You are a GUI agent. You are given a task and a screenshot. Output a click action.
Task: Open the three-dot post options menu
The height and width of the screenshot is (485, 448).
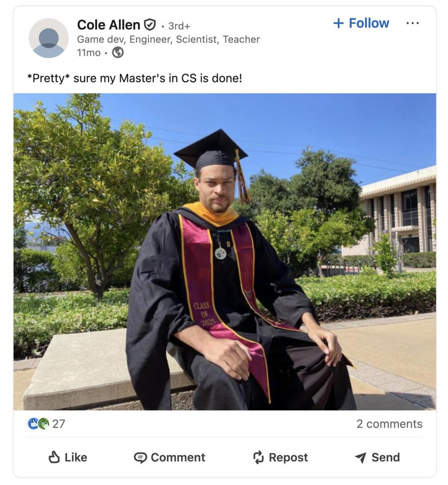pos(412,23)
